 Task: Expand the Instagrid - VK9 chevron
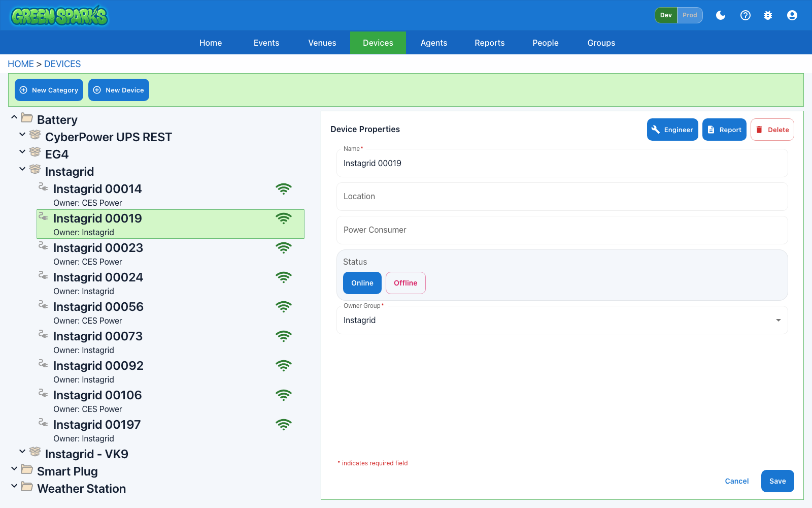(22, 452)
